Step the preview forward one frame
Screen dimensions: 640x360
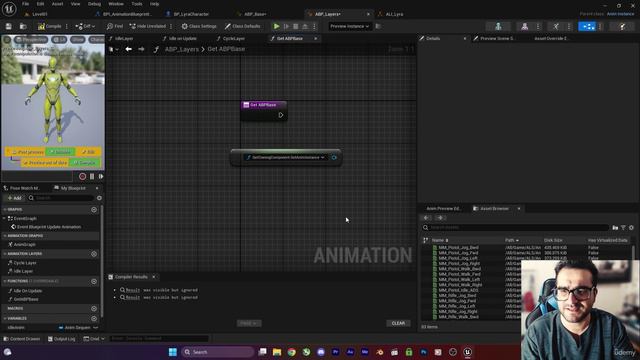click(100, 176)
